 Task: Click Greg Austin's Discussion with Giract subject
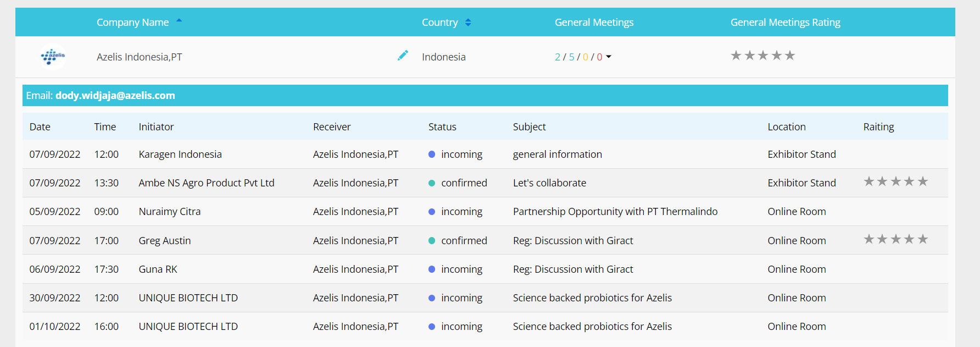573,241
